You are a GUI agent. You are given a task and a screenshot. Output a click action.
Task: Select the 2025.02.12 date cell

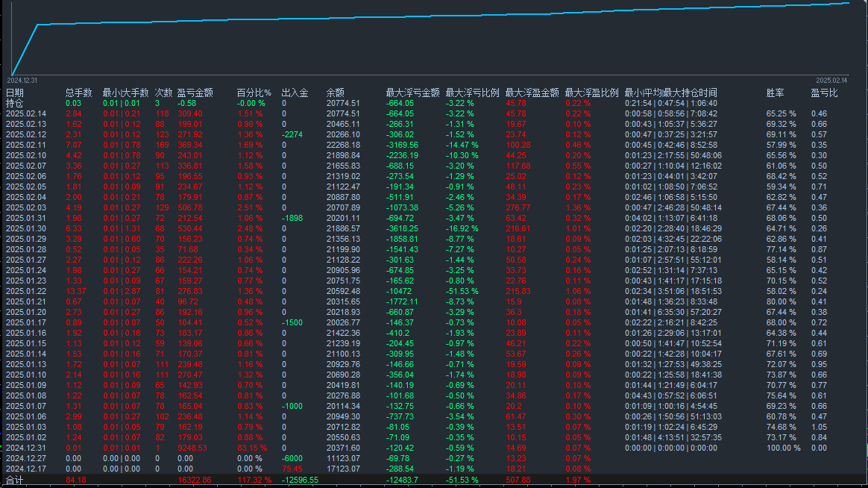pyautogui.click(x=26, y=134)
